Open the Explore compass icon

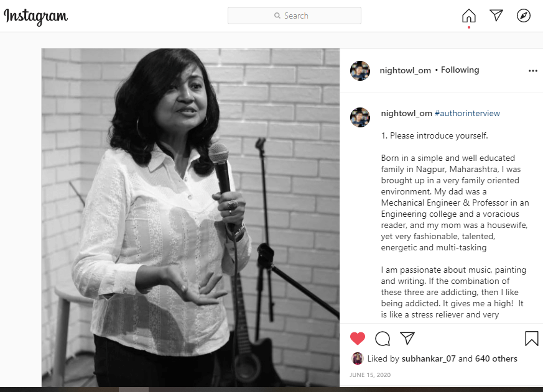(x=523, y=16)
